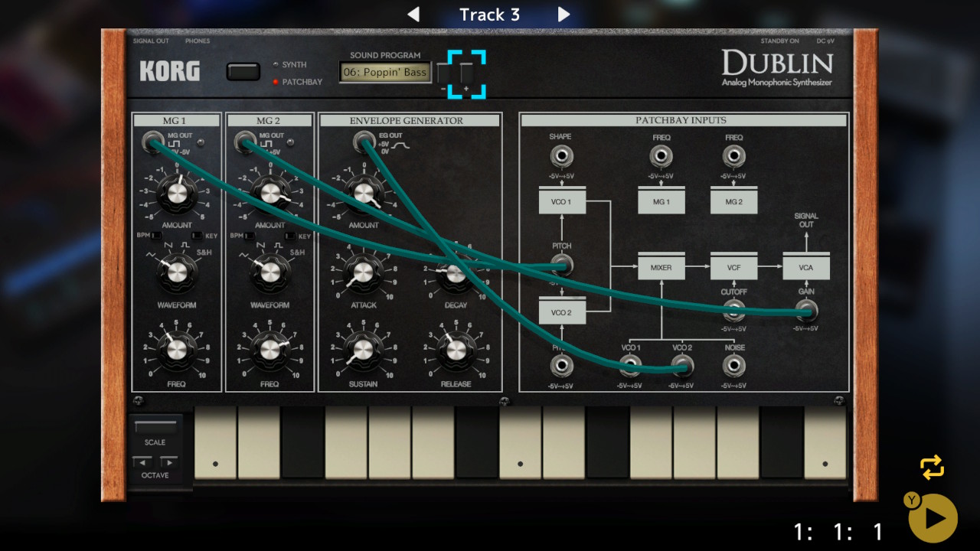The width and height of the screenshot is (980, 551).
Task: Click the FREQ patchbay jack above MG 1
Action: pos(660,155)
